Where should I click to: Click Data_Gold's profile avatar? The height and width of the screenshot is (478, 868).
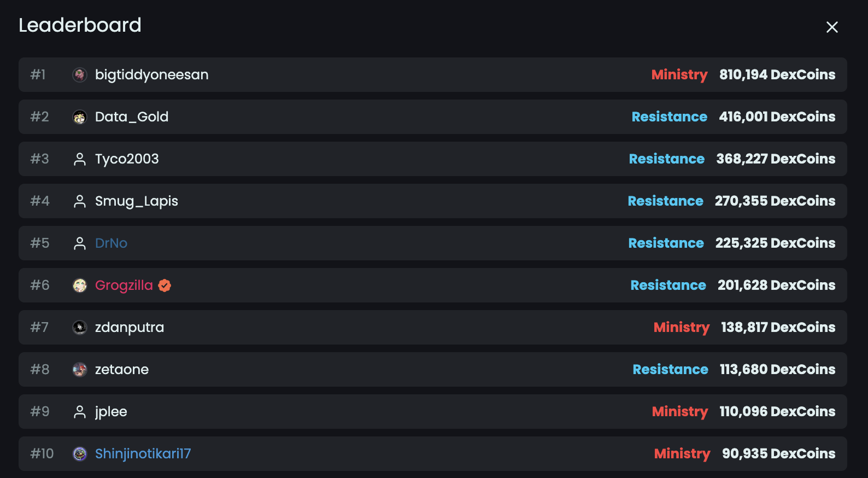[80, 117]
